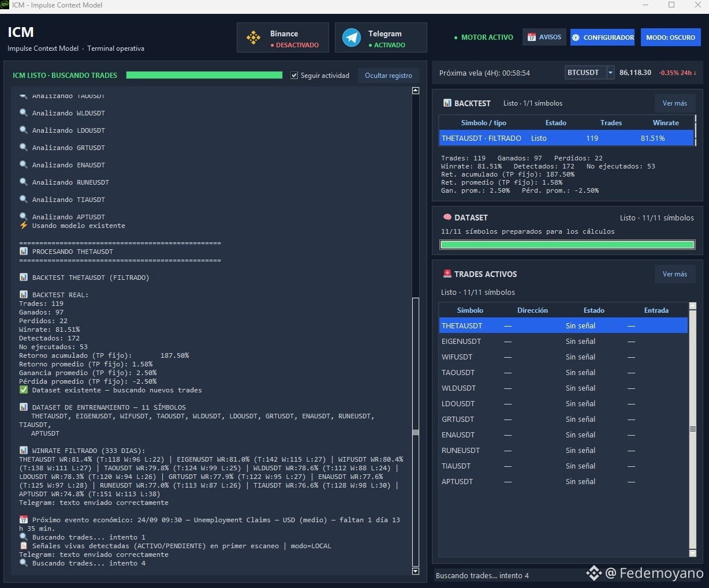This screenshot has width=709, height=588.
Task: Click the gear icon on CONFIGURADOR
Action: point(576,38)
